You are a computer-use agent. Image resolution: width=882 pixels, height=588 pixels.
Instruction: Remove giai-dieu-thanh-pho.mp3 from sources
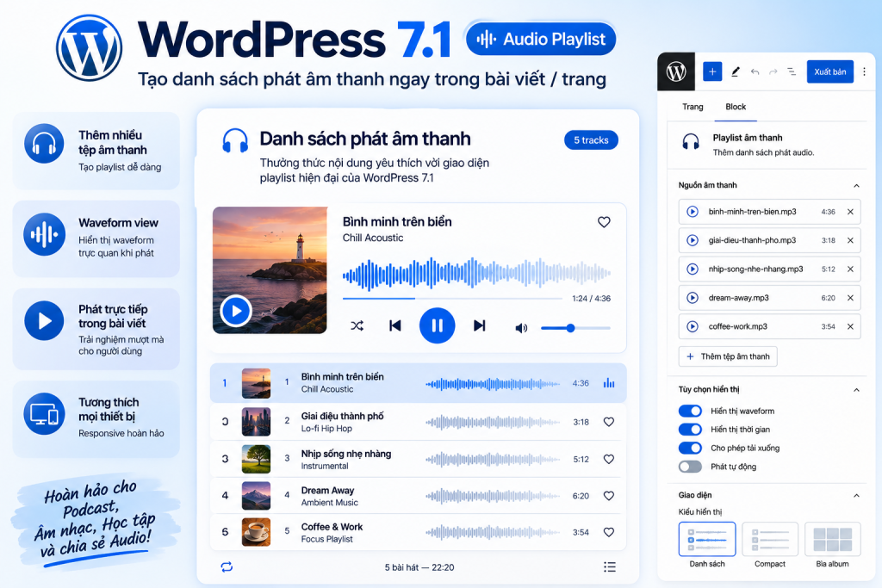click(x=850, y=240)
